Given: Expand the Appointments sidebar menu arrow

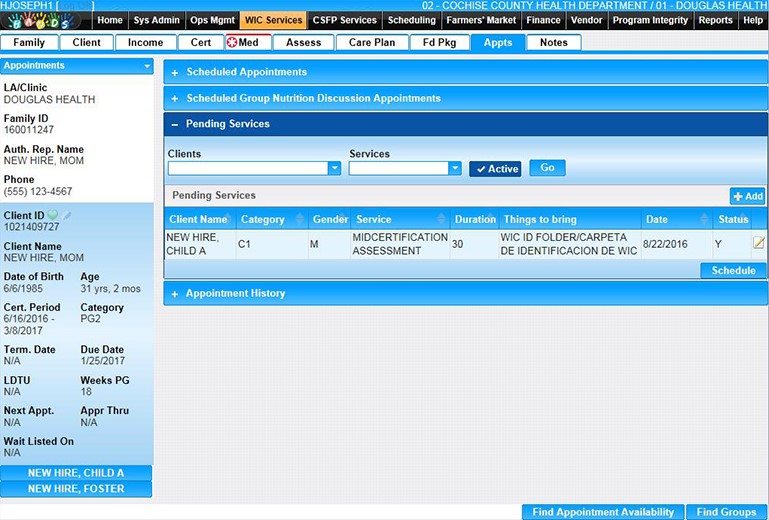Looking at the screenshot, I should click(x=147, y=66).
